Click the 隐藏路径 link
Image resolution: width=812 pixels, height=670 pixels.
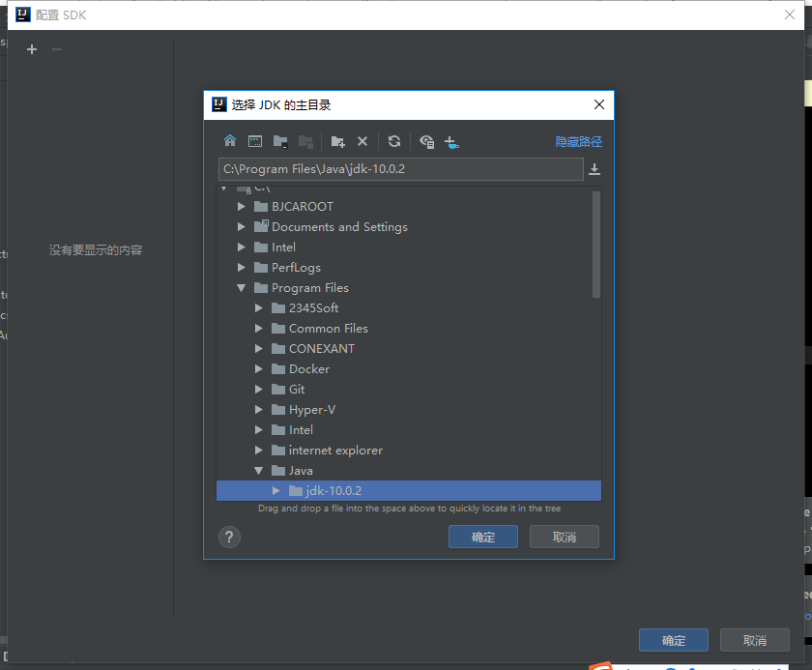[578, 142]
